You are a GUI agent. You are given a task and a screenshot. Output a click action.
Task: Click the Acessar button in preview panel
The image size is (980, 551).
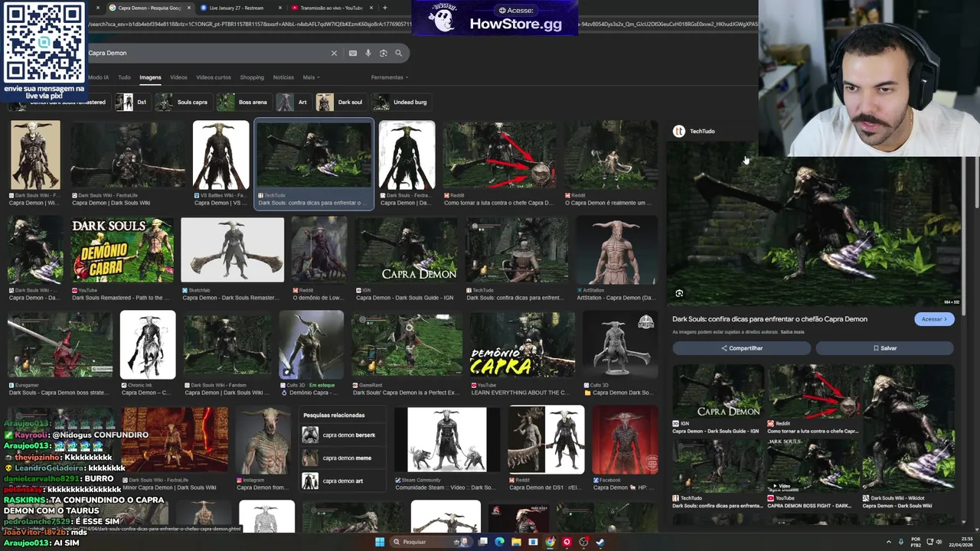click(x=934, y=319)
